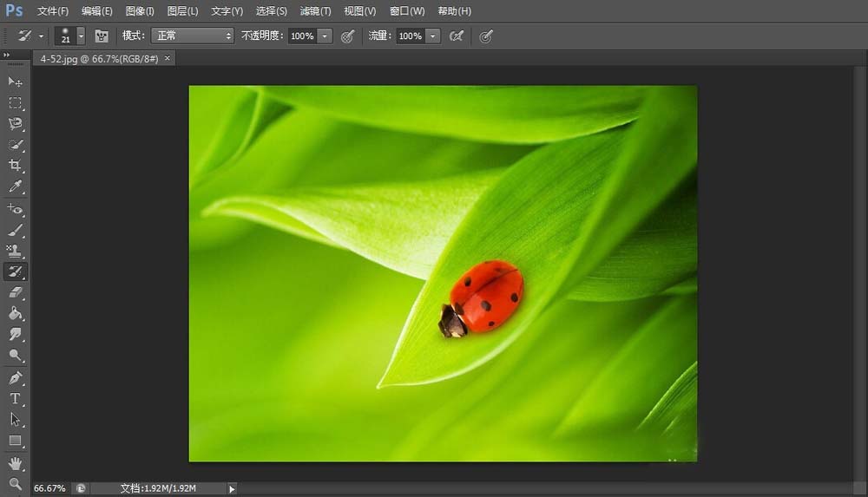Open the 流量 flow slider arrow
Screen dimensions: 868x497
(x=433, y=36)
